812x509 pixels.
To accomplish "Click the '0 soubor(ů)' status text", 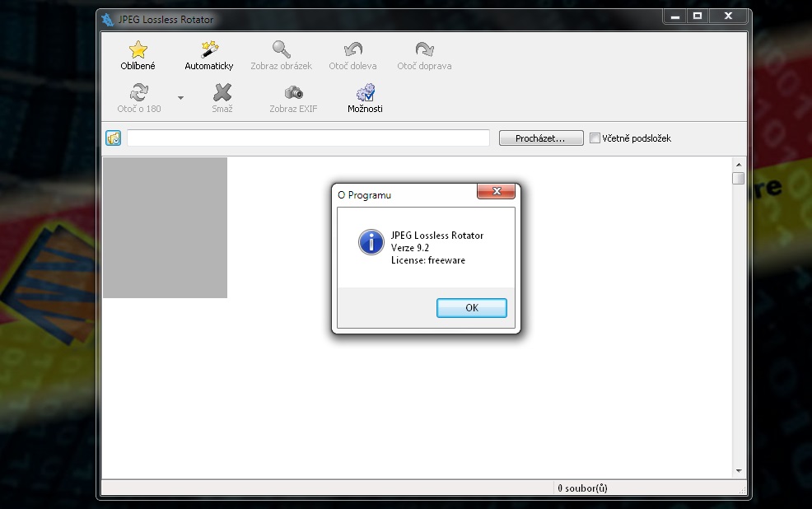I will (x=582, y=488).
